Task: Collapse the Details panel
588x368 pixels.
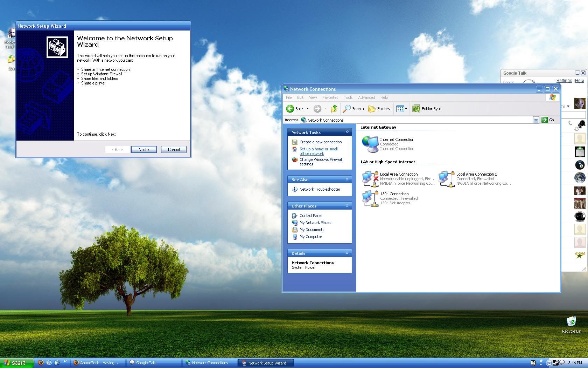Action: (347, 253)
